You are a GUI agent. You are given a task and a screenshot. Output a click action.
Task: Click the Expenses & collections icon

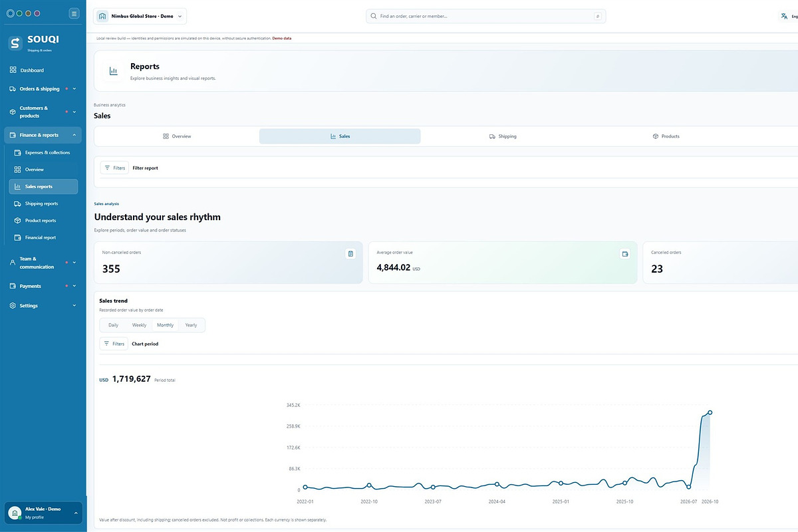pyautogui.click(x=18, y=152)
